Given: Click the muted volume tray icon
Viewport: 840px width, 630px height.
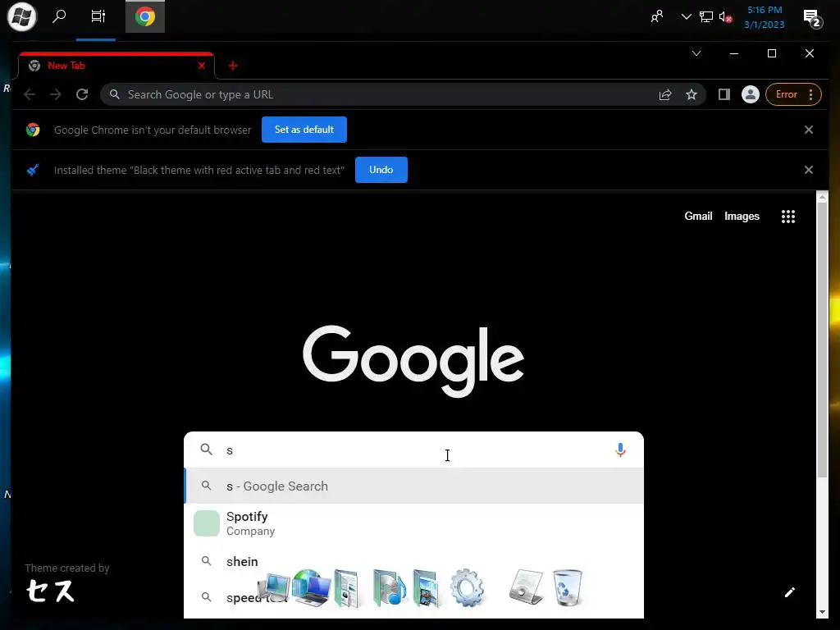Looking at the screenshot, I should (725, 16).
